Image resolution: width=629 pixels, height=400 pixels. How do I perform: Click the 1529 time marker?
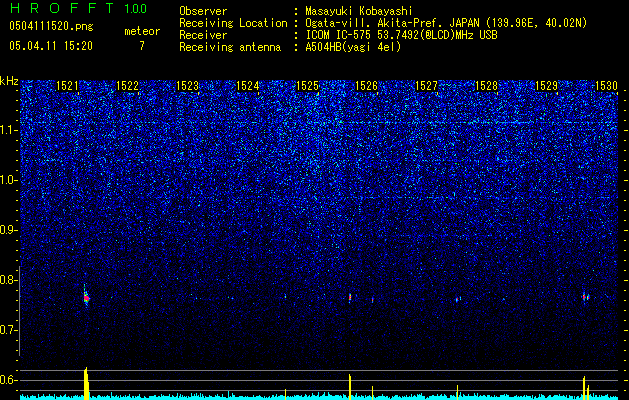[546, 86]
